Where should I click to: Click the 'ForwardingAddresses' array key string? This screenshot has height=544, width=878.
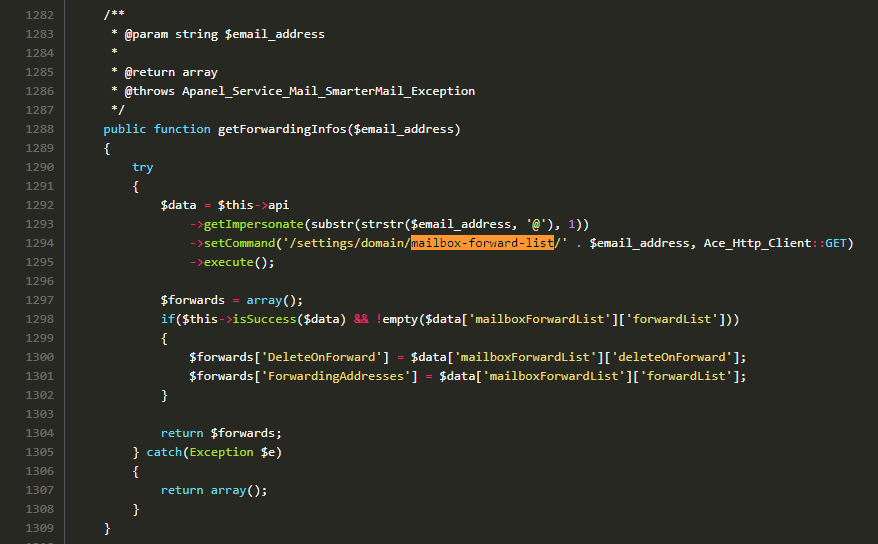[335, 376]
